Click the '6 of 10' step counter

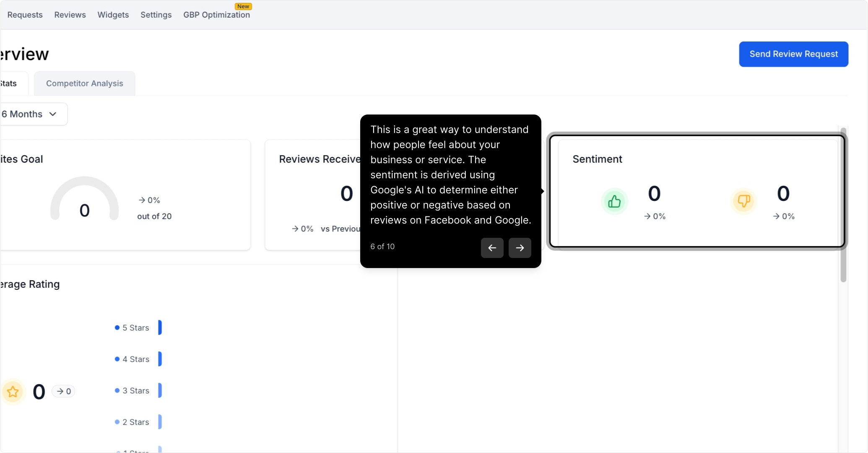(x=382, y=247)
